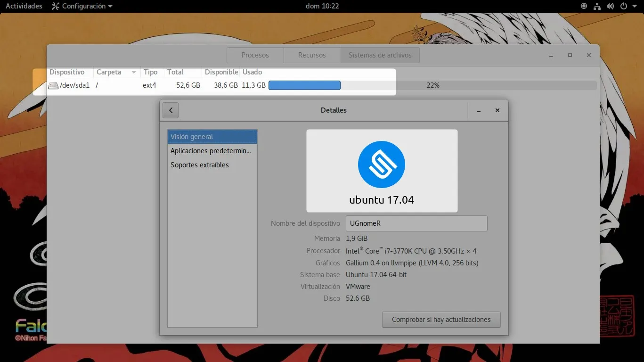Open the Carpeta column sort dropdown arrow
Viewport: 644px width, 362px height.
(x=134, y=72)
